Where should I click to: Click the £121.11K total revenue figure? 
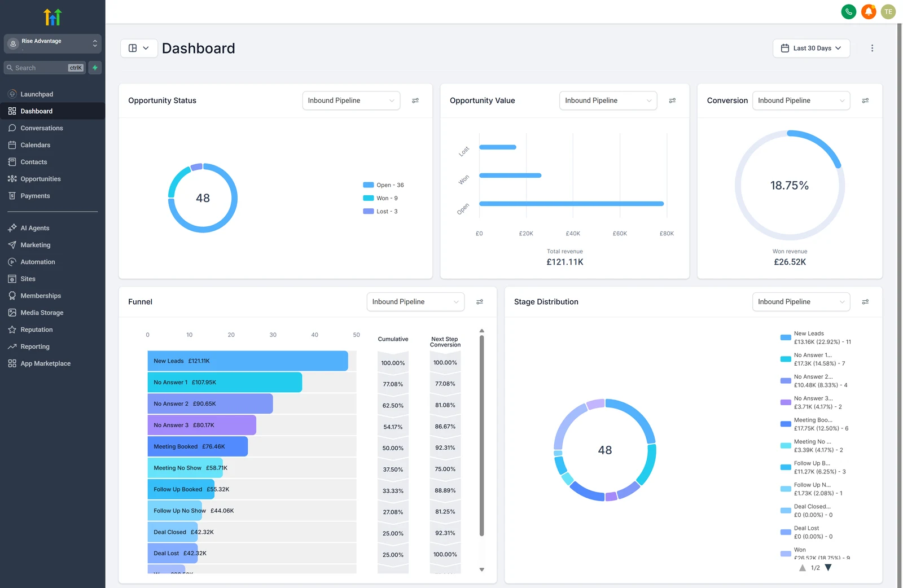click(x=565, y=262)
